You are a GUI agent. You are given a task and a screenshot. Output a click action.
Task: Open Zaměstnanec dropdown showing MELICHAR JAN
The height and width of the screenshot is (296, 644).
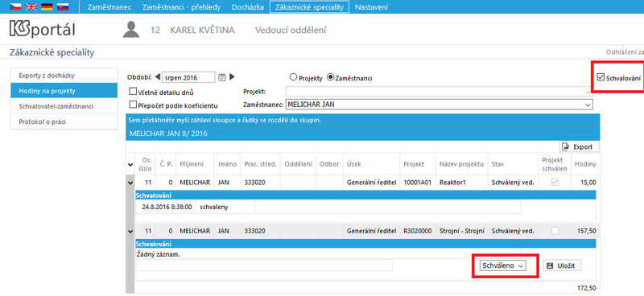[x=440, y=105]
